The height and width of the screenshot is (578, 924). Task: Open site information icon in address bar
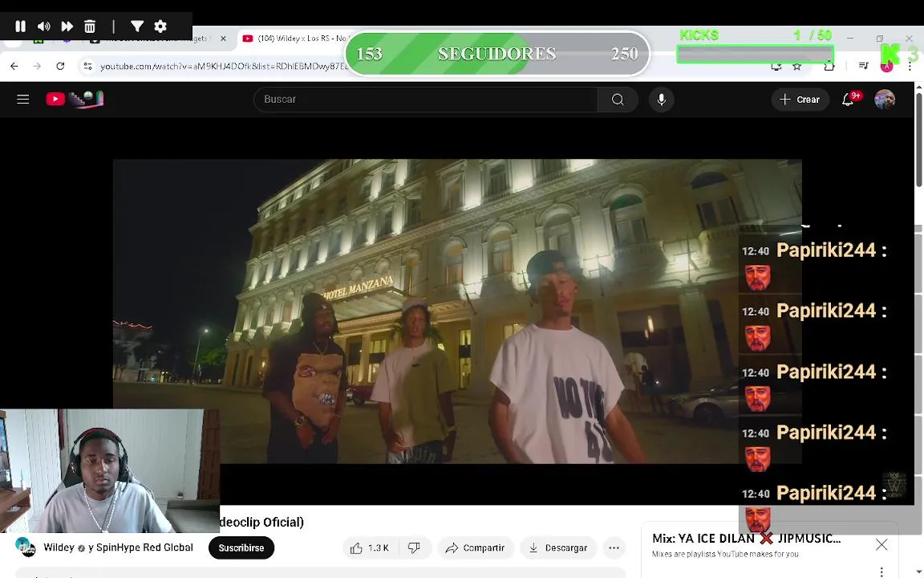(x=87, y=66)
